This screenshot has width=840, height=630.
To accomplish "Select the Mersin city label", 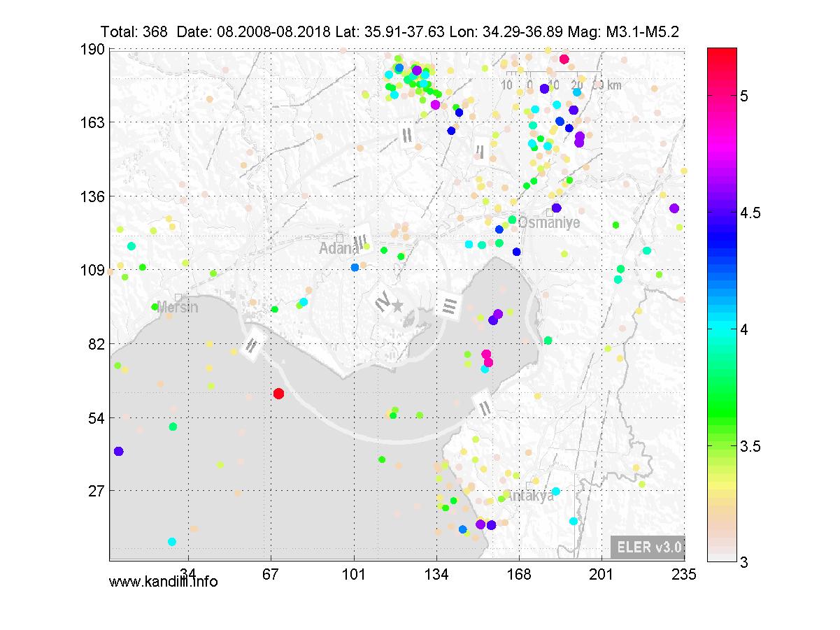I will pos(178,308).
